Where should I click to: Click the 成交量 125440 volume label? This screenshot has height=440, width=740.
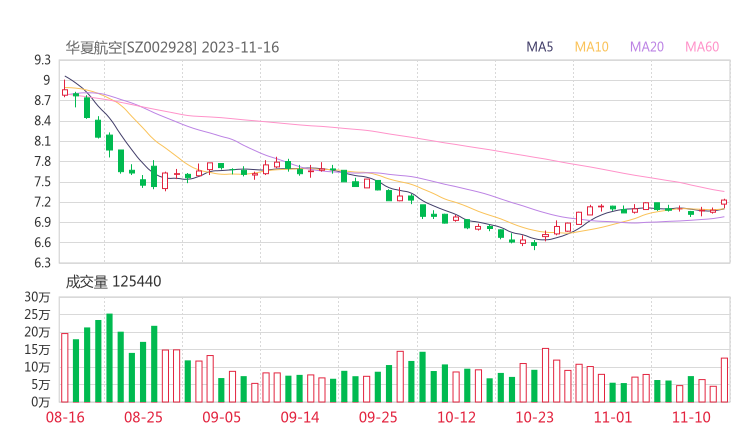[x=113, y=282]
